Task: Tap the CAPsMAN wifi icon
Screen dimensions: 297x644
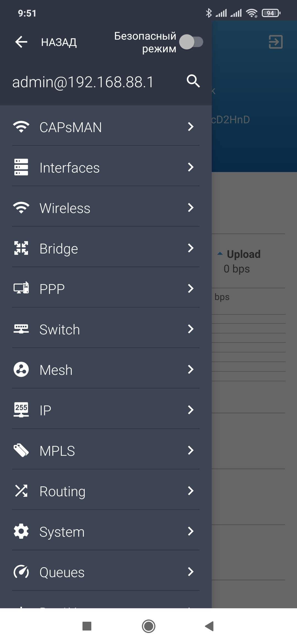Action: 21,127
